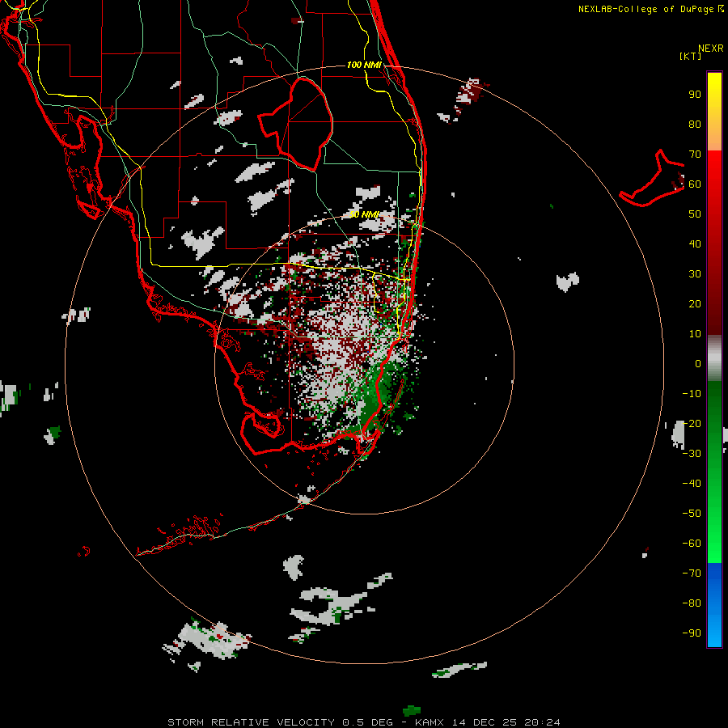Click the -10 knot scale value
Viewport: 728px width, 728px height.
[x=692, y=394]
